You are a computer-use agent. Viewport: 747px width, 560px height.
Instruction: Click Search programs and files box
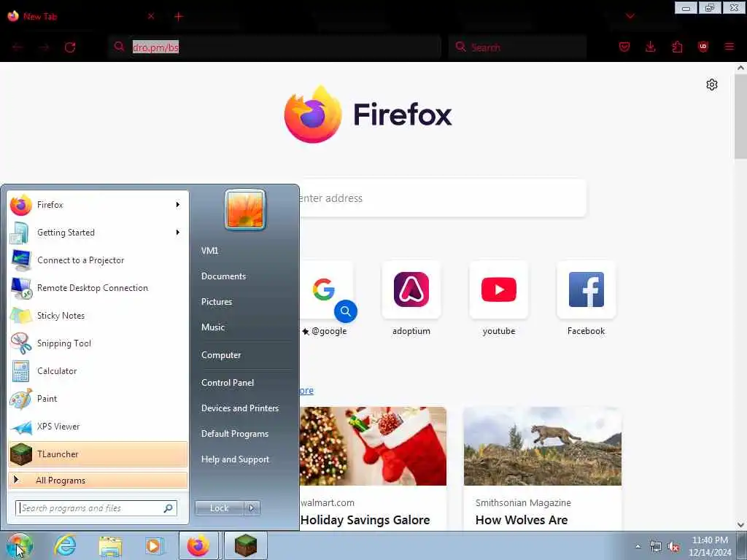96,508
